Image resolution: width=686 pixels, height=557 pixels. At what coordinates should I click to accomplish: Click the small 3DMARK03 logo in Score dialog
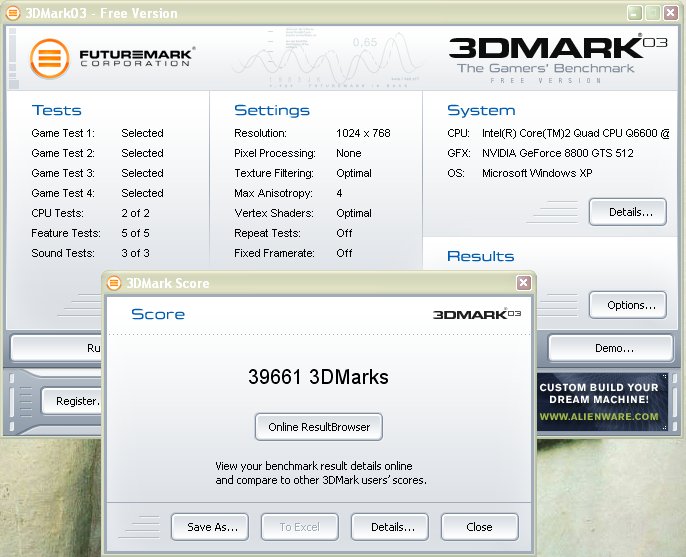(x=477, y=314)
